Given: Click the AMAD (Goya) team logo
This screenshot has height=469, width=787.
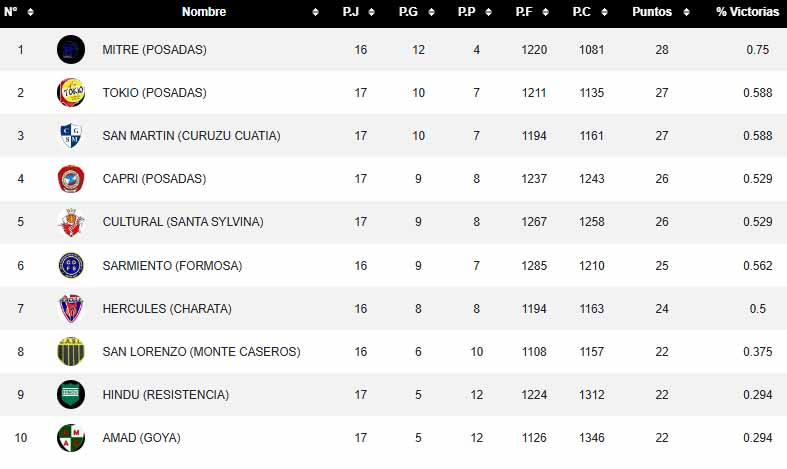Looking at the screenshot, I should 71,438.
